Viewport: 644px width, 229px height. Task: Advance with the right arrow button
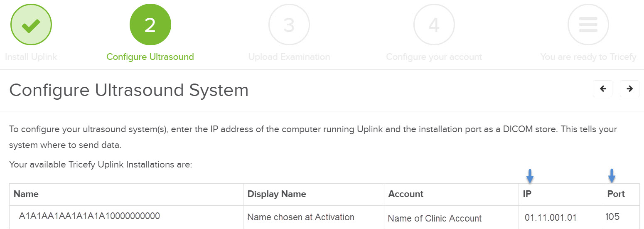coord(629,89)
